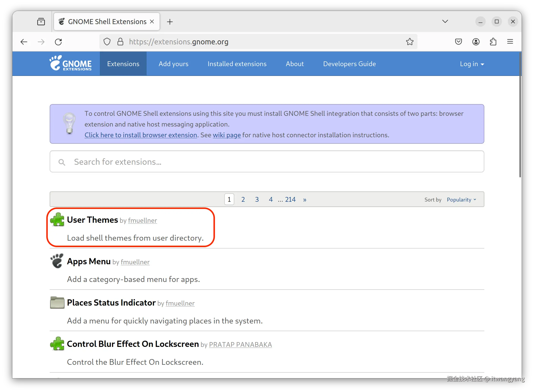Focus the Search for extensions field
Screen dimensions: 534x392
pos(267,162)
